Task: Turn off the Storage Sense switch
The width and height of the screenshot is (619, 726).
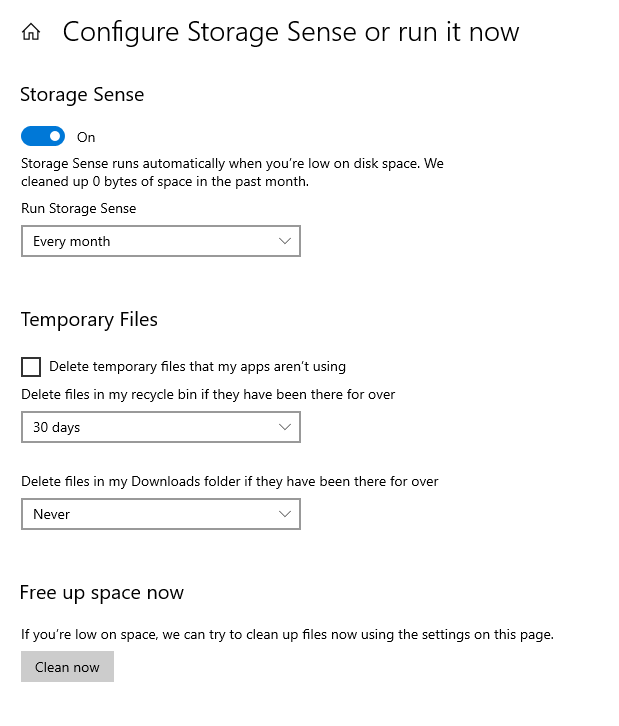Action: click(x=43, y=136)
